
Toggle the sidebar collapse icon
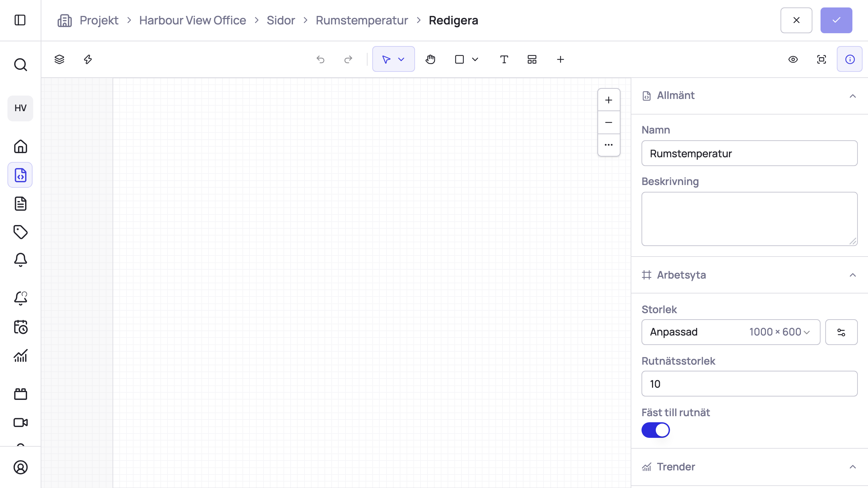(20, 20)
